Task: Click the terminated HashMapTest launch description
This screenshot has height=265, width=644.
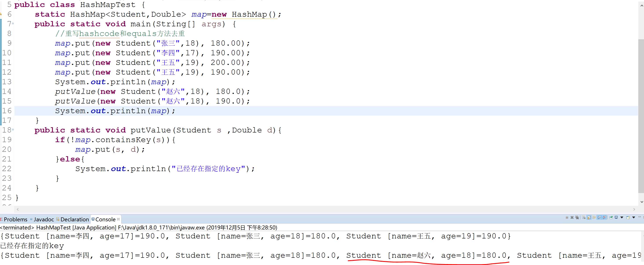Action: coord(138,227)
